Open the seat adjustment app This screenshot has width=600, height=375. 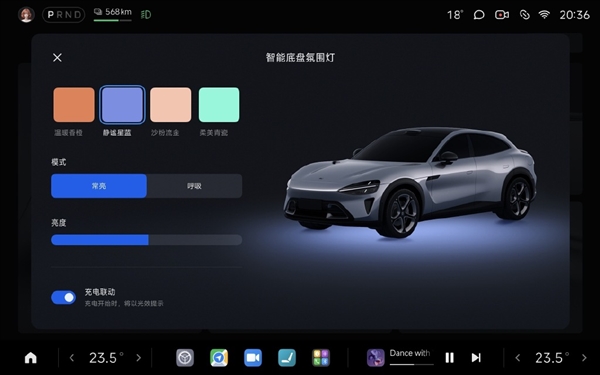(287, 358)
